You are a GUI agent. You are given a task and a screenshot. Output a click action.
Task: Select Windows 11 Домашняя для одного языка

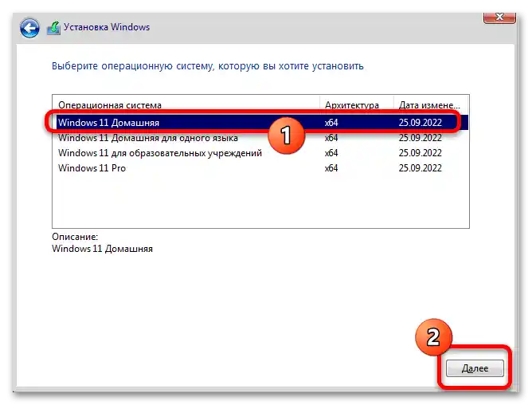click(x=260, y=138)
